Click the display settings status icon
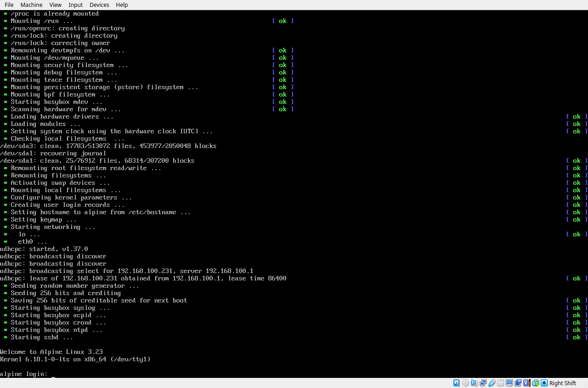The height and width of the screenshot is (388, 588). pos(509,383)
